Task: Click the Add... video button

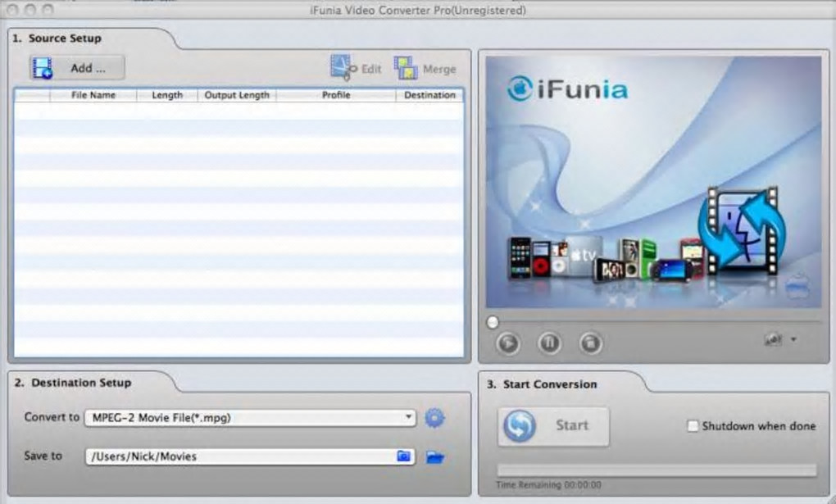Action: coord(77,68)
